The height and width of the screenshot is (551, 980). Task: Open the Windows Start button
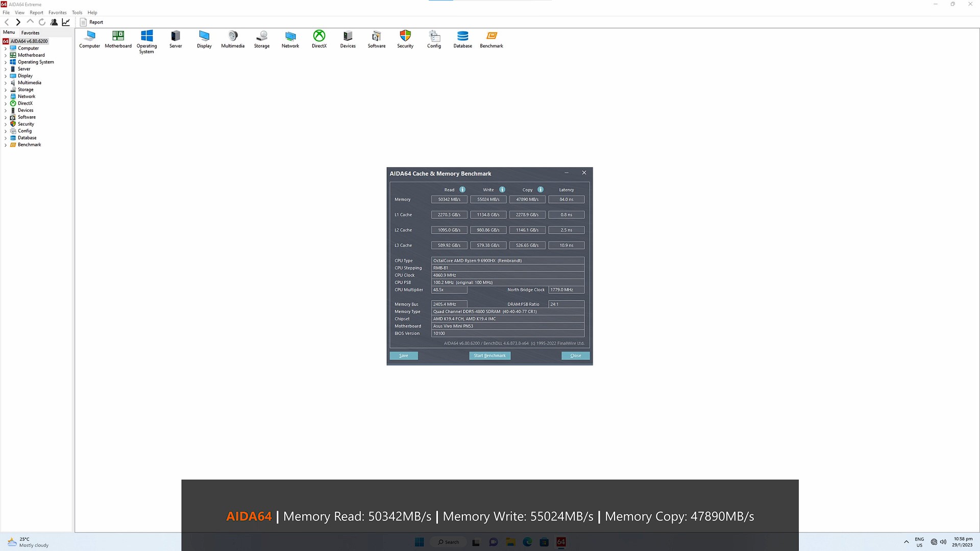[420, 542]
